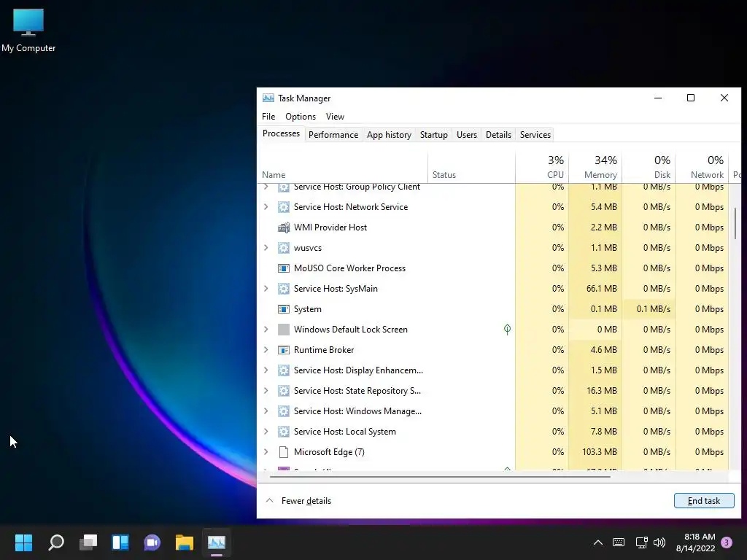Screen dimensions: 747x560
Task: Open File Explorer from the taskbar
Action: 185,542
